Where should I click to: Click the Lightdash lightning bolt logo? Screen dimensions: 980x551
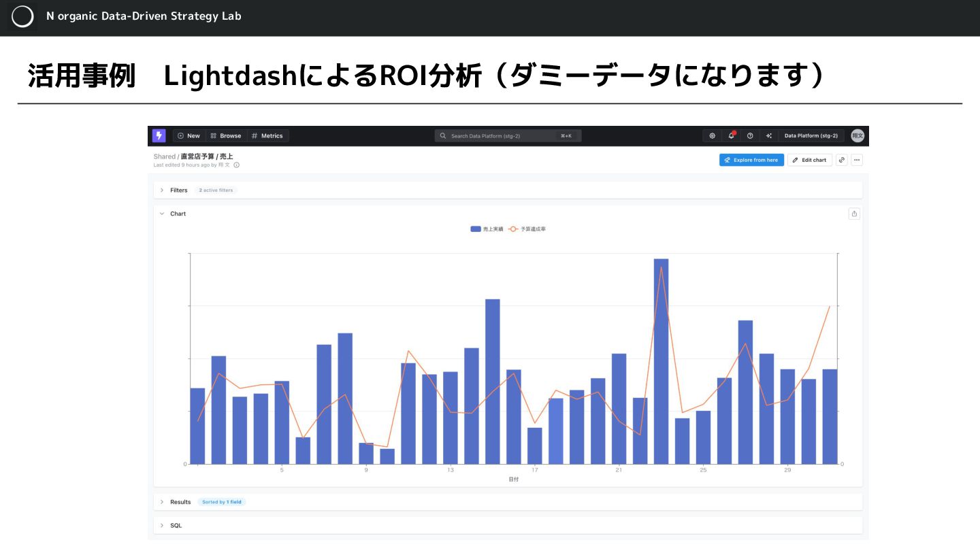pyautogui.click(x=159, y=135)
